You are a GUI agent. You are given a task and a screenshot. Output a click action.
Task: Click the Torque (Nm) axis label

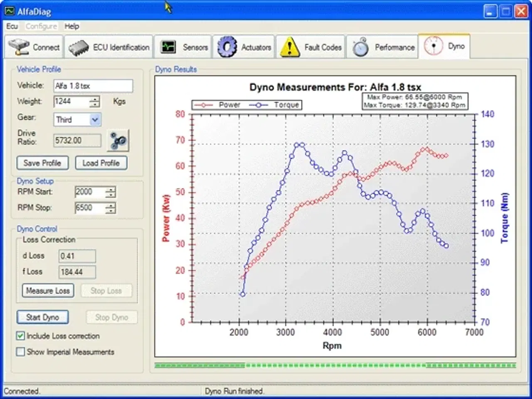(505, 218)
